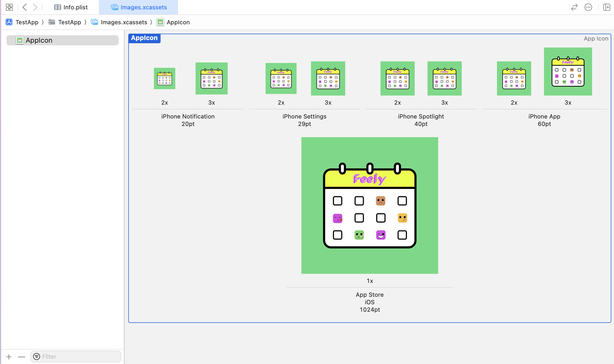The image size is (614, 364).
Task: Click the minus button to remove asset
Action: pyautogui.click(x=22, y=357)
